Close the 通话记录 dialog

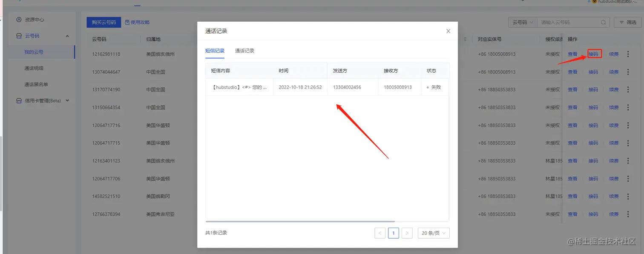pyautogui.click(x=448, y=31)
